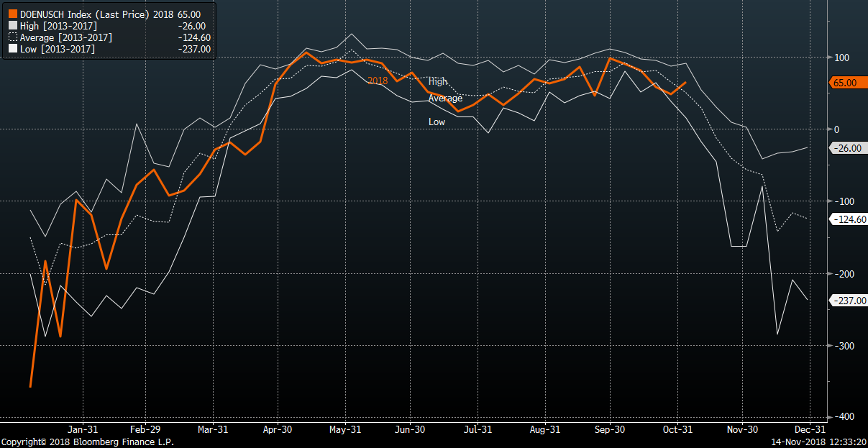Click the Sep-30 date axis label
Image resolution: width=868 pixels, height=448 pixels.
point(610,429)
